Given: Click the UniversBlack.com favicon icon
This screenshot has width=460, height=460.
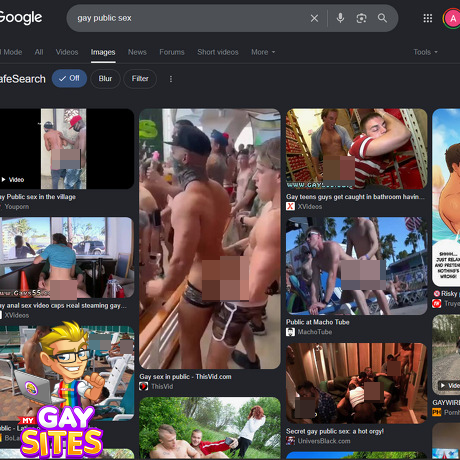Looking at the screenshot, I should (x=290, y=441).
